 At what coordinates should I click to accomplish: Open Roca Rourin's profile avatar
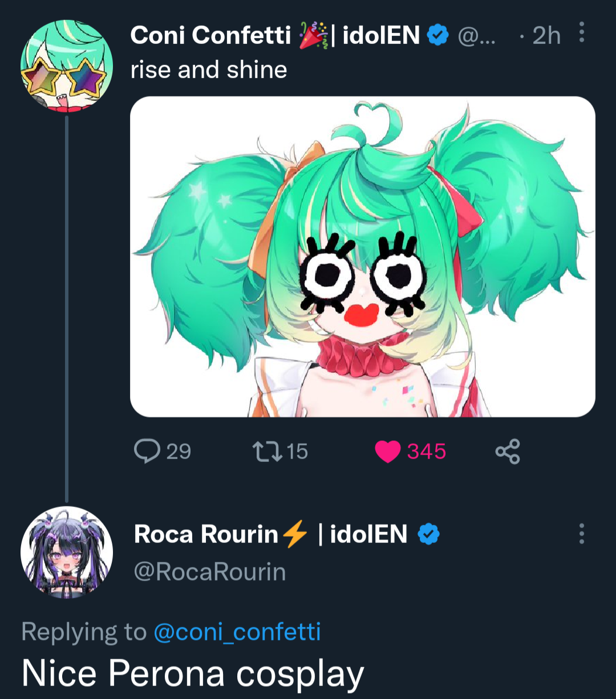pyautogui.click(x=66, y=552)
